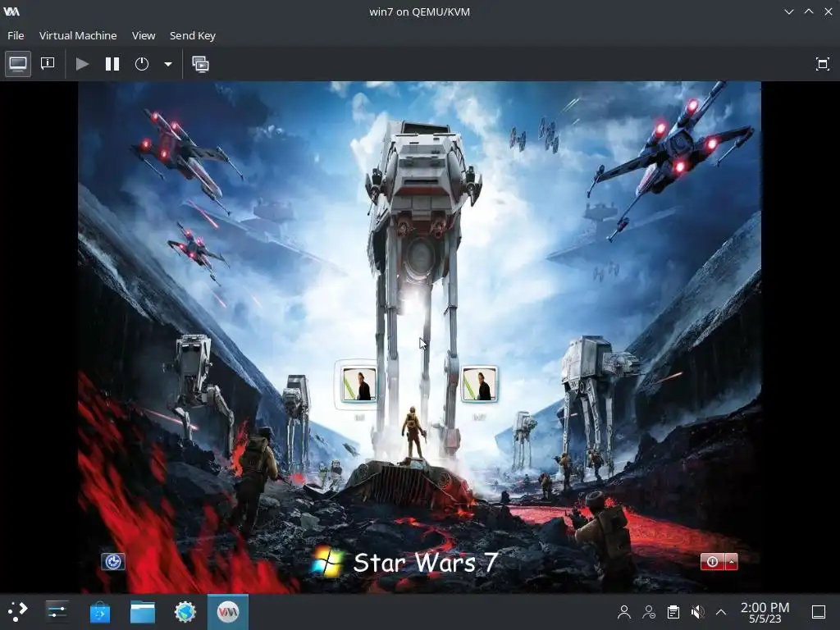Open the File menu

click(16, 35)
